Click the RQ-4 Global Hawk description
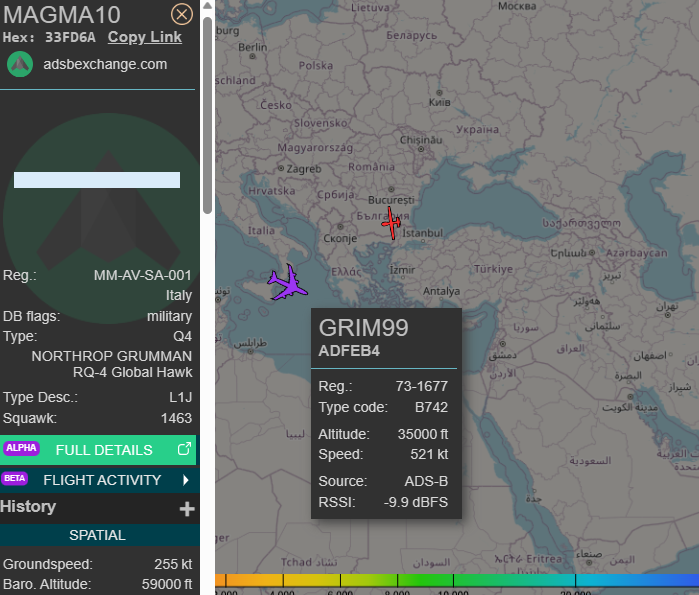This screenshot has width=699, height=595. (x=133, y=372)
